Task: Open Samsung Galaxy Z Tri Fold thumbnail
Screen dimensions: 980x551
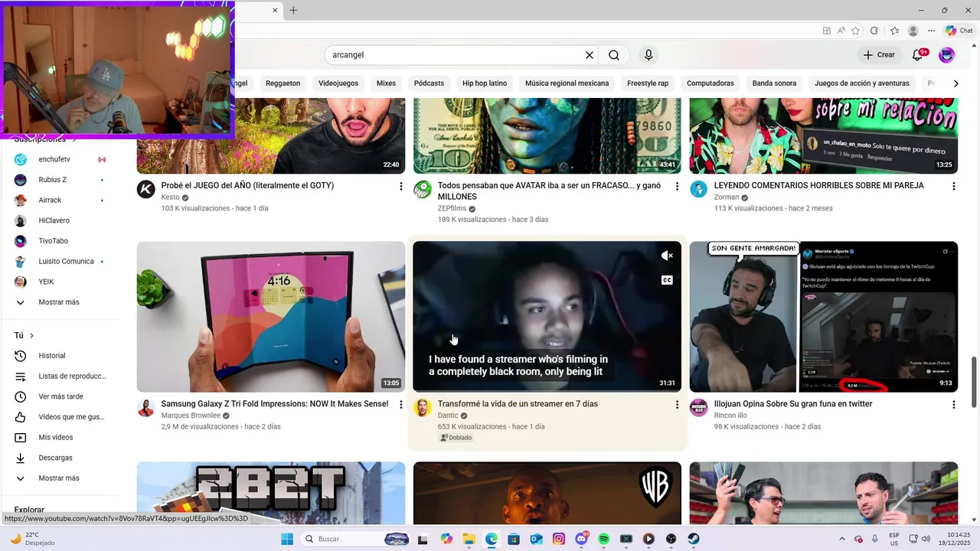Action: pyautogui.click(x=271, y=317)
